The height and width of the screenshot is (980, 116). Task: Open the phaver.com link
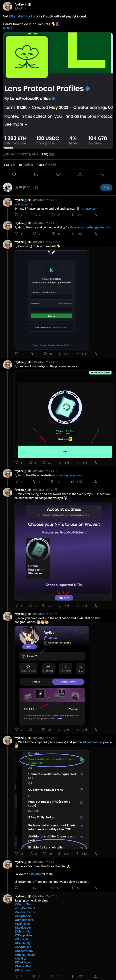(90, 209)
